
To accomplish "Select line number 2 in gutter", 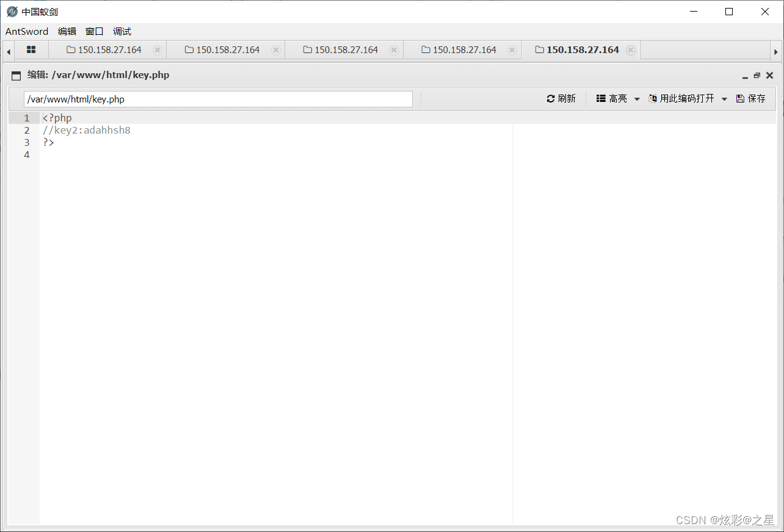I will [27, 130].
